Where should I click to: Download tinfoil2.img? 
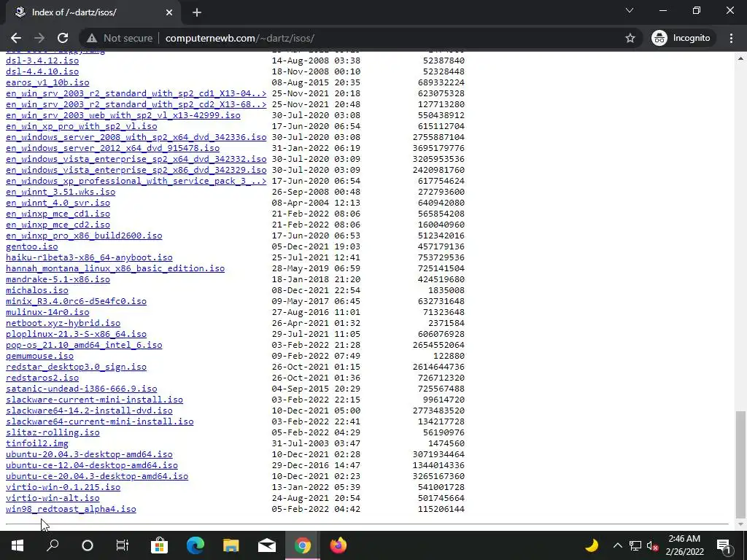[37, 444]
